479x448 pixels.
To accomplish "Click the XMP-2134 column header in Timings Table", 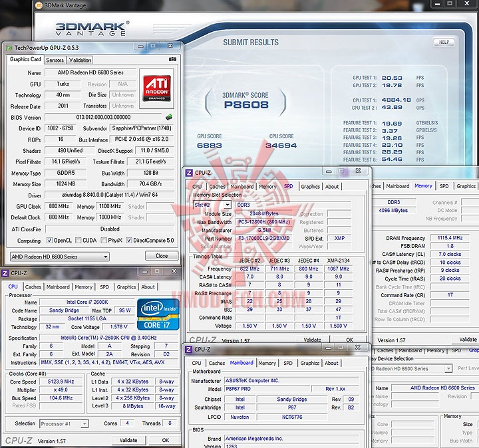I will 338,261.
